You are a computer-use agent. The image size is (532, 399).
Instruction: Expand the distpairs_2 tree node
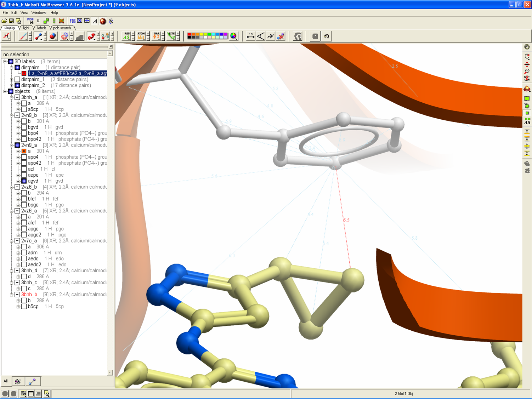(x=12, y=85)
